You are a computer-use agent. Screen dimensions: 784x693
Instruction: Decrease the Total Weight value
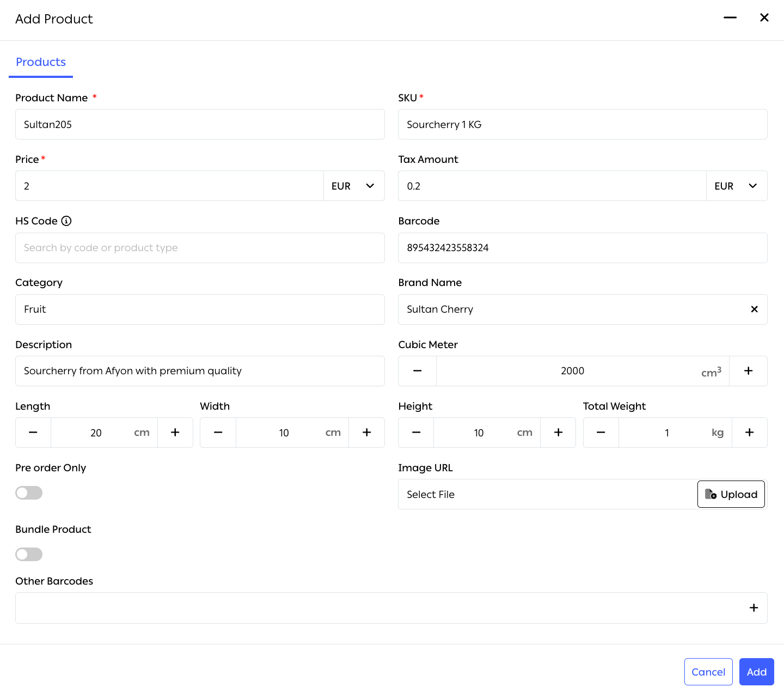601,433
